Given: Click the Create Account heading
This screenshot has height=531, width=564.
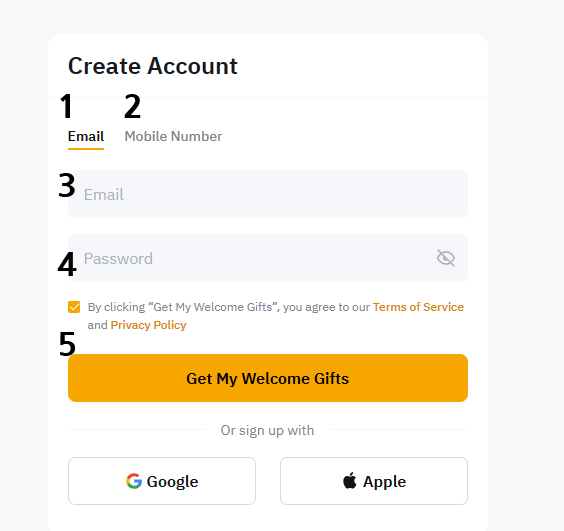Looking at the screenshot, I should (x=153, y=66).
